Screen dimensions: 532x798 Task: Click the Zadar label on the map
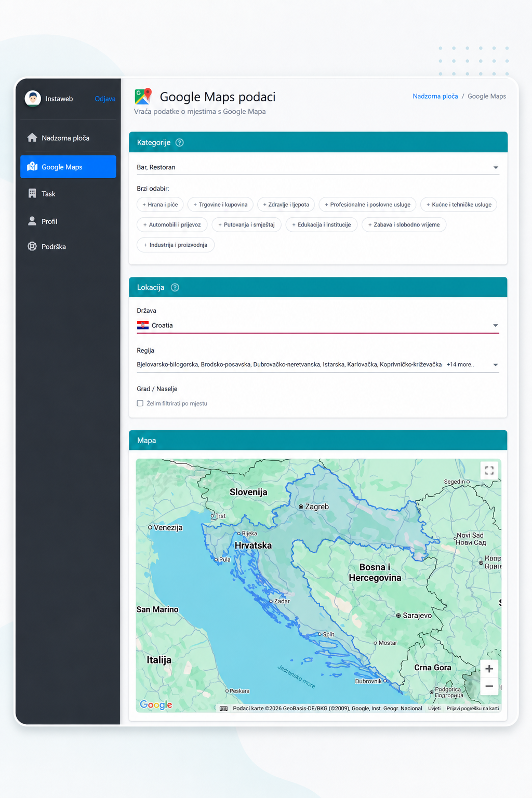282,601
